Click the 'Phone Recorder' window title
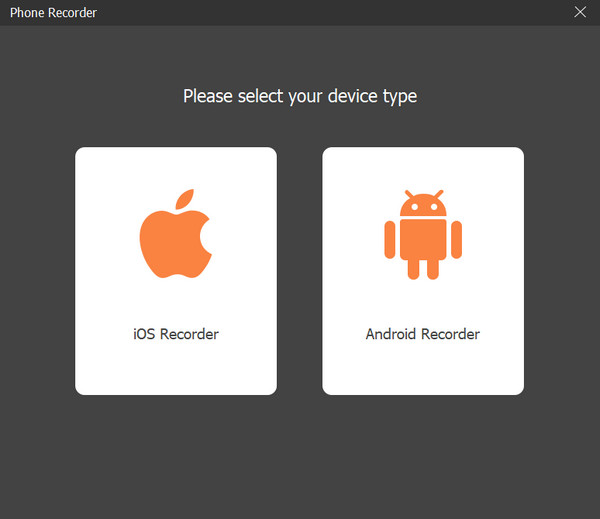 [53, 13]
